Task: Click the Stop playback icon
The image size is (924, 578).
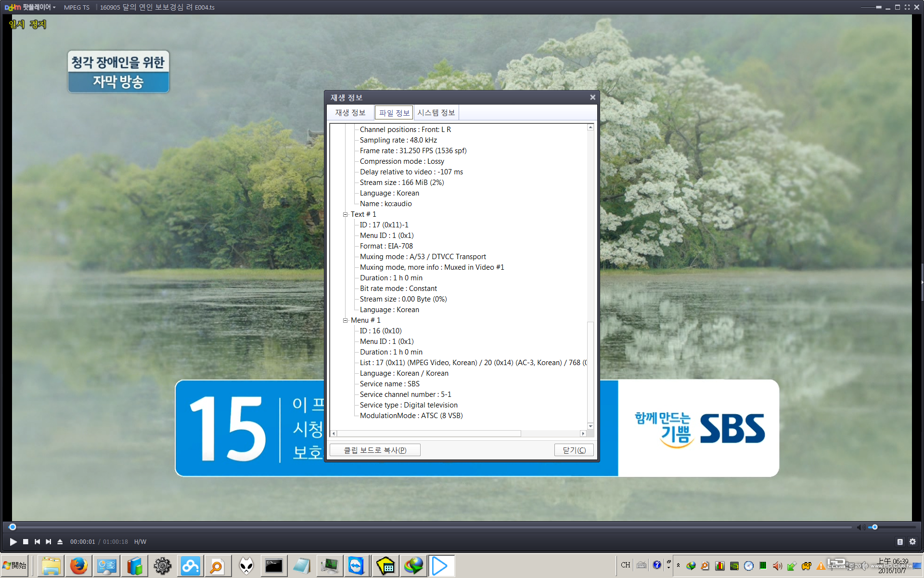Action: [x=26, y=541]
